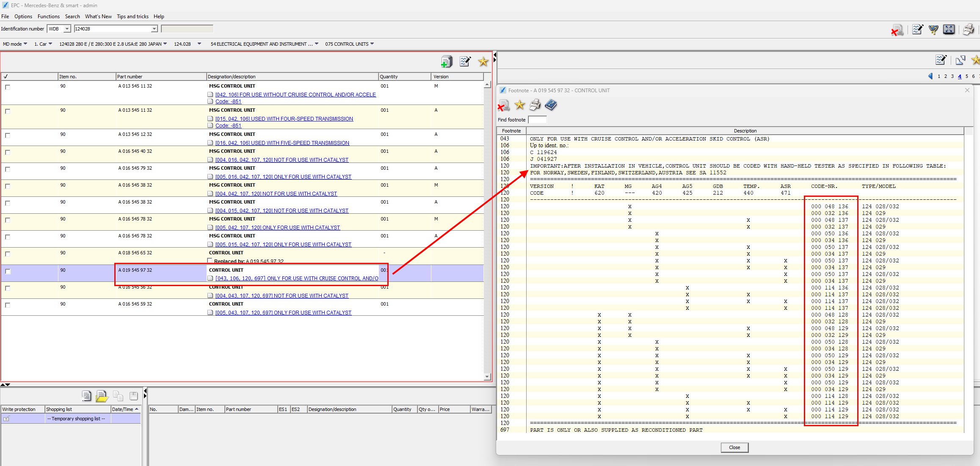Click add-to-shopping-list icon with green plus

coord(446,62)
